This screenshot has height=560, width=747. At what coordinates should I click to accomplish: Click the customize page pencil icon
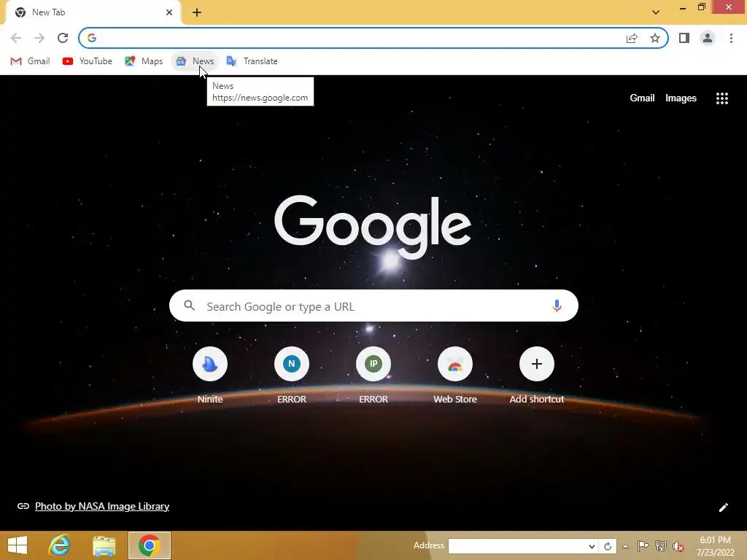[723, 507]
